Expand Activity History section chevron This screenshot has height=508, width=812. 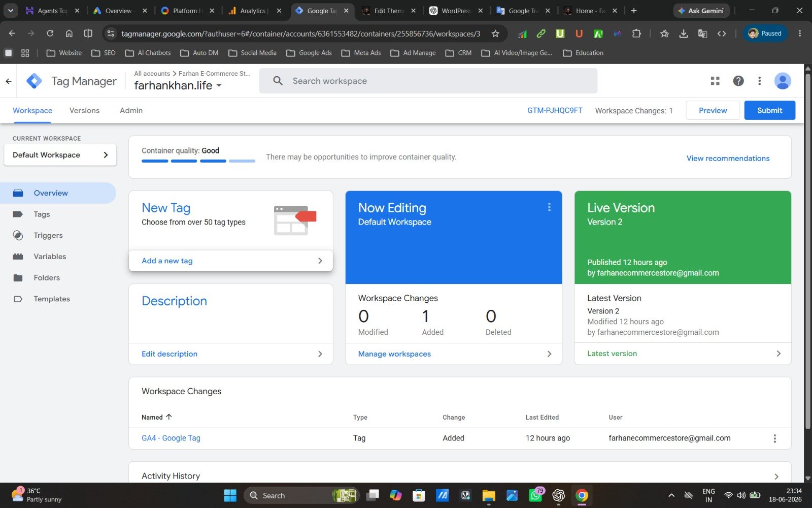pos(776,477)
